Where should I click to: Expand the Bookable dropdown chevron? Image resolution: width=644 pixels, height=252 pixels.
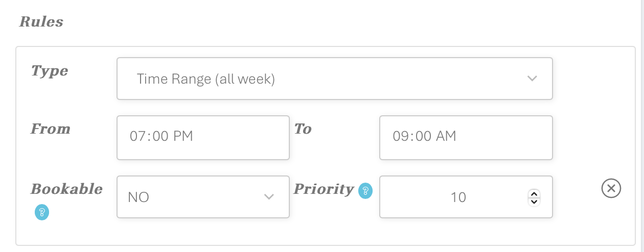pyautogui.click(x=269, y=197)
